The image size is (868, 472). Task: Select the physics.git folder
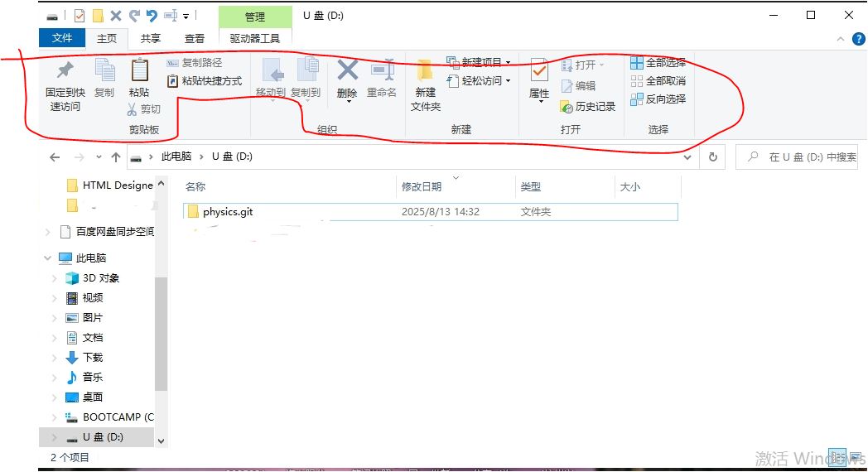point(430,212)
